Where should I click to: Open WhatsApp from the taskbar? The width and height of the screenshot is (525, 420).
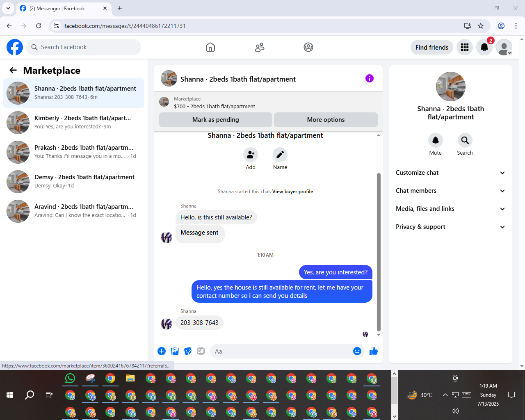coord(70,378)
